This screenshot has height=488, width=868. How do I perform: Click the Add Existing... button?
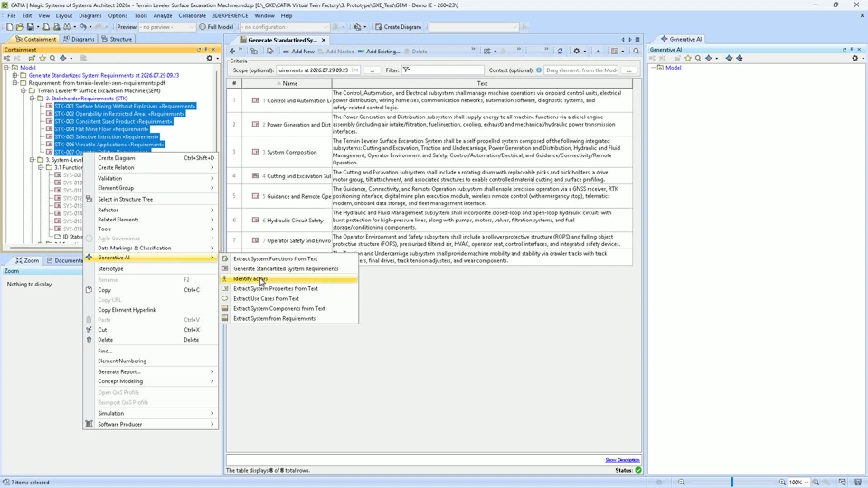(x=379, y=52)
